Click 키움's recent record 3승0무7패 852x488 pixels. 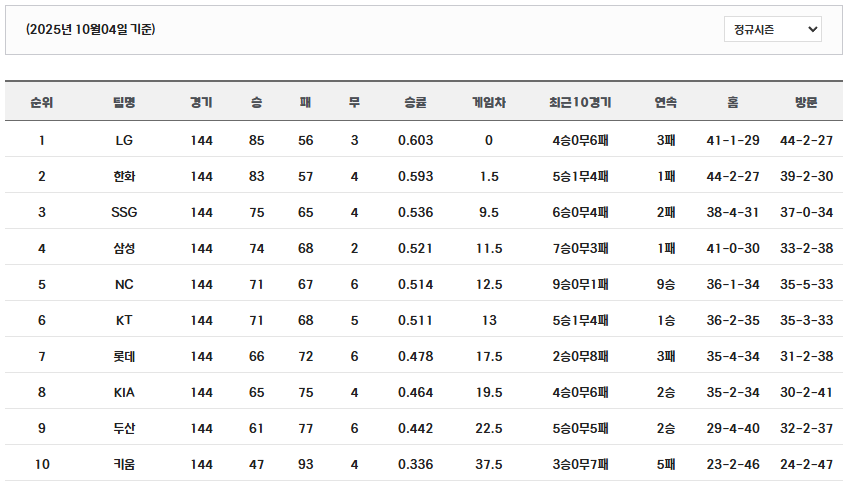(580, 464)
